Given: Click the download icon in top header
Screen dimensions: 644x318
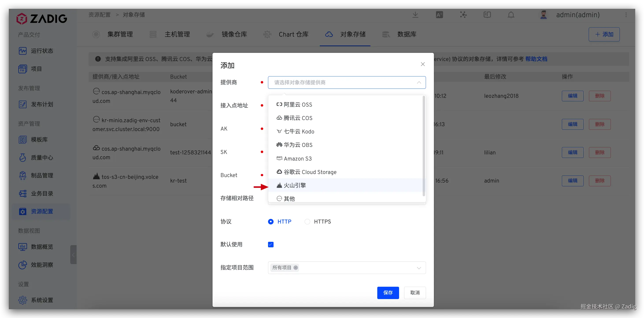Looking at the screenshot, I should click(x=415, y=15).
